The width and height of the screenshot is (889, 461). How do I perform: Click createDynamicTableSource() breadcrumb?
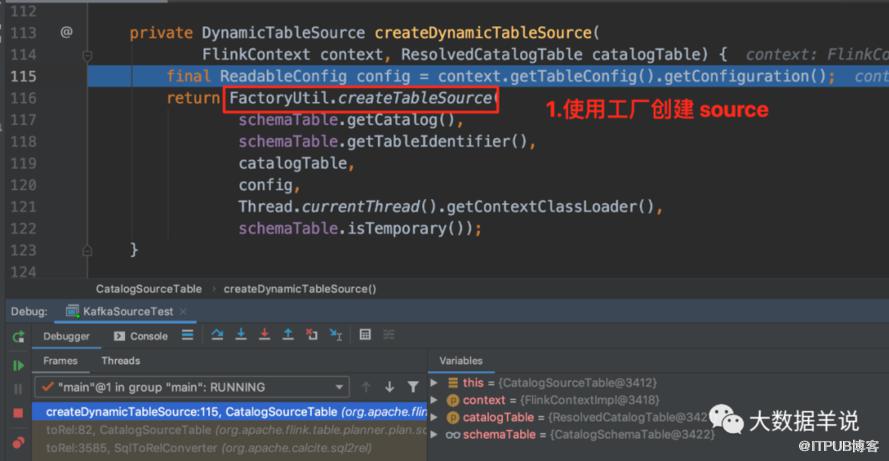pyautogui.click(x=300, y=289)
